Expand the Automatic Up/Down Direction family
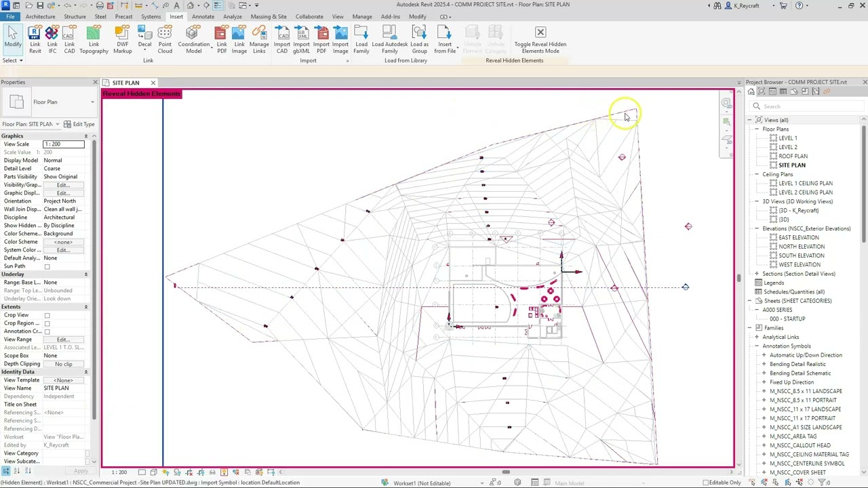The width and height of the screenshot is (868, 488). pyautogui.click(x=764, y=355)
